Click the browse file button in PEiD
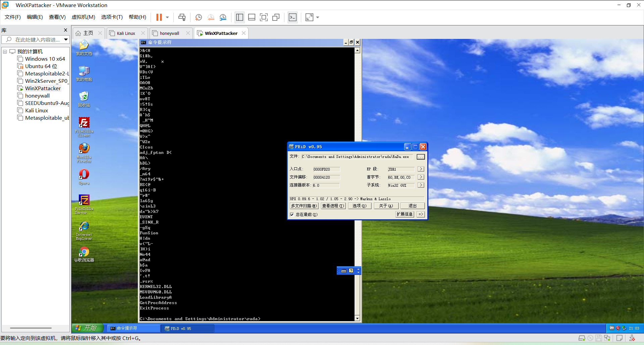The height and width of the screenshot is (345, 644). tap(421, 157)
